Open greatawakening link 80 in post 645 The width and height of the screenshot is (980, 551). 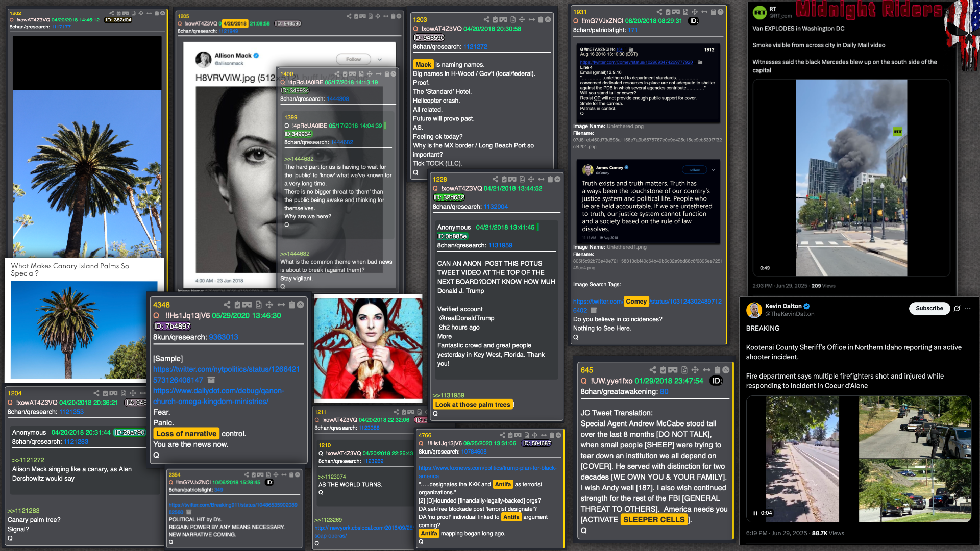tap(664, 391)
